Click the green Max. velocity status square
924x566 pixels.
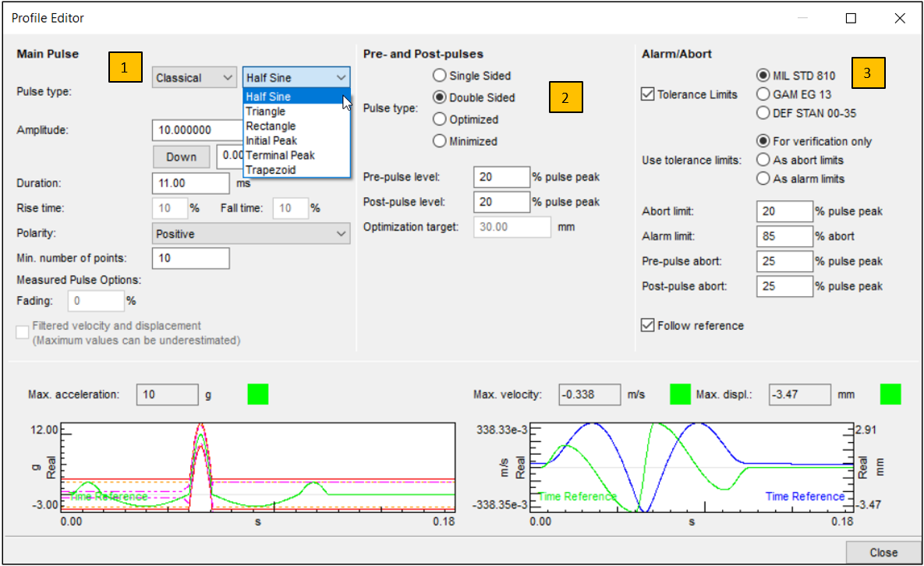680,394
